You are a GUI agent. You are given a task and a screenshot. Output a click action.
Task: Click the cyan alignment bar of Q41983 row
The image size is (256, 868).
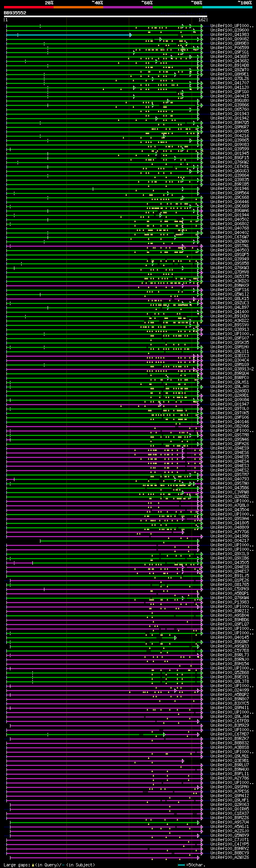[x=69, y=35]
